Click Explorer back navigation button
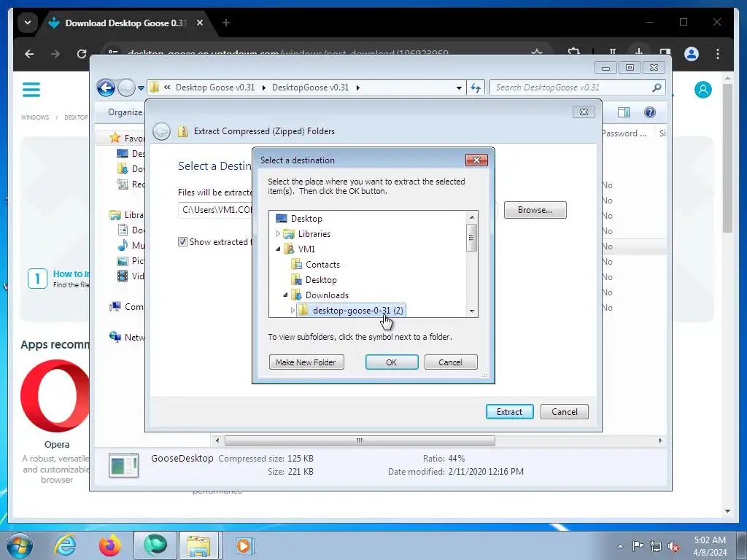 point(106,87)
